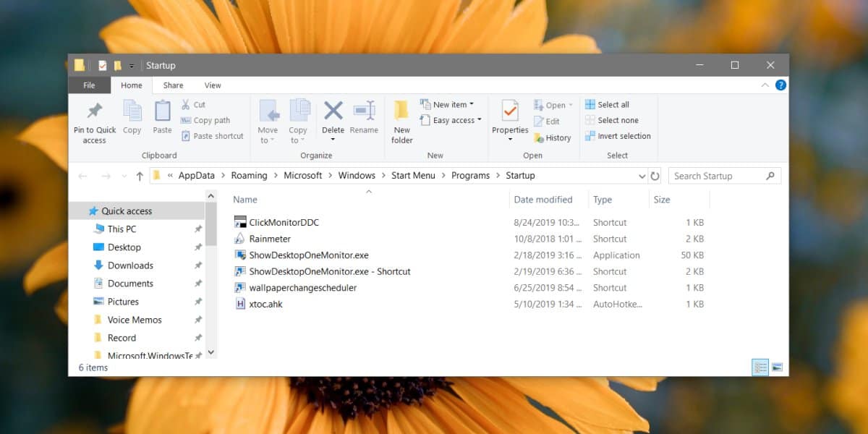The image size is (868, 434).
Task: Open the File tab
Action: pyautogui.click(x=89, y=85)
